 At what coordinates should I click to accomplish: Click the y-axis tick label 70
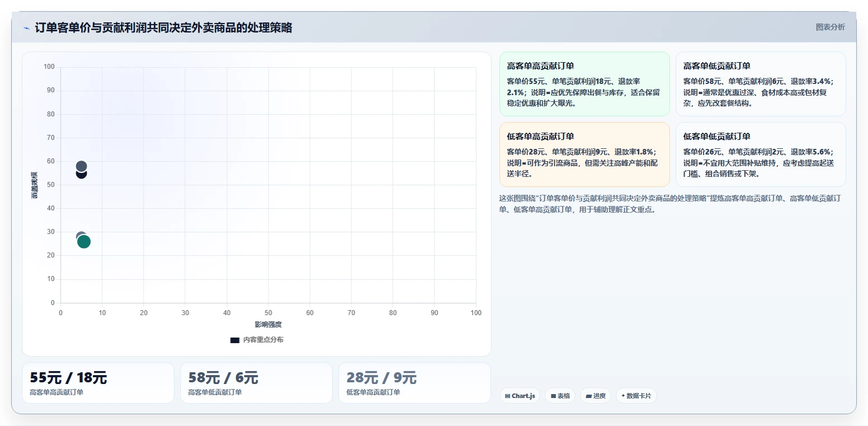[51, 138]
